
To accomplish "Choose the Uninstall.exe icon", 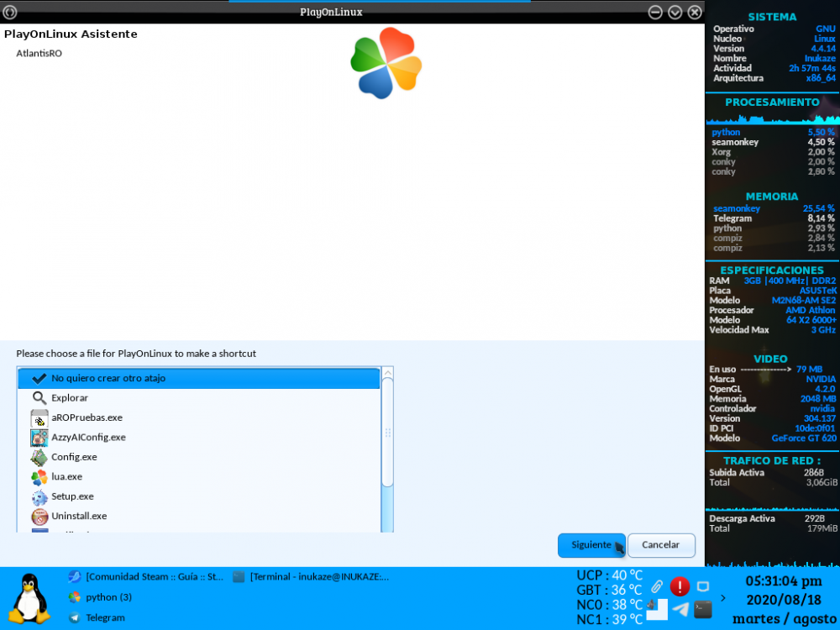I will click(x=39, y=517).
